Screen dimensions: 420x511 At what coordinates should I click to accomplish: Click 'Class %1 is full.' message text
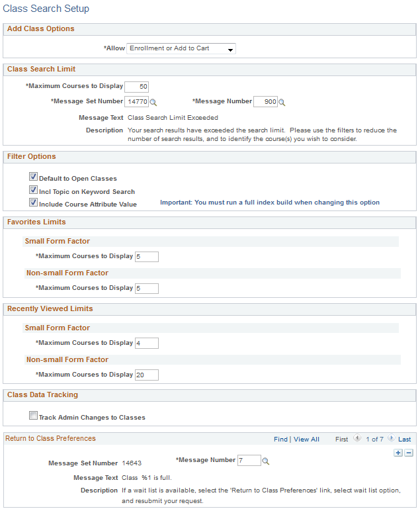point(147,478)
